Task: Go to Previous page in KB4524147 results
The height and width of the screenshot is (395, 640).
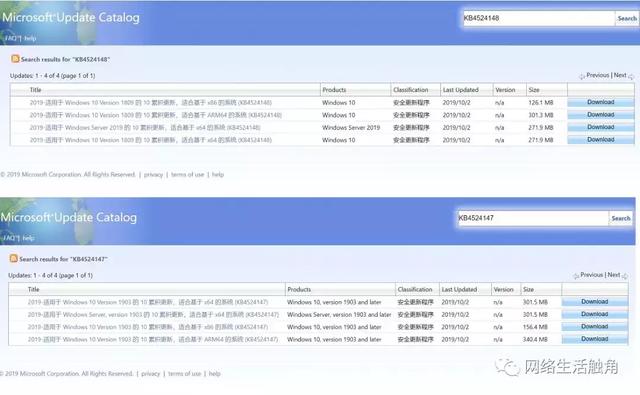Action: (x=591, y=275)
